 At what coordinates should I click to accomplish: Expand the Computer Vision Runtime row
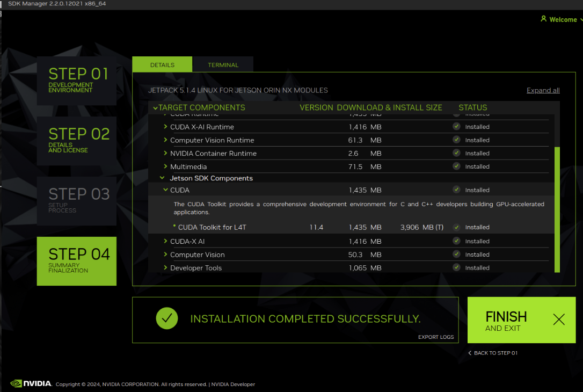[165, 140]
